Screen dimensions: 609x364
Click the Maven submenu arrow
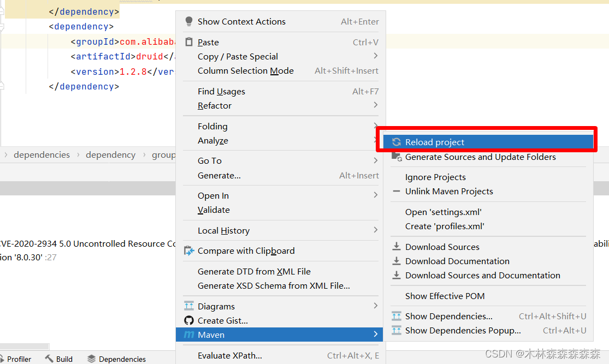pyautogui.click(x=375, y=334)
